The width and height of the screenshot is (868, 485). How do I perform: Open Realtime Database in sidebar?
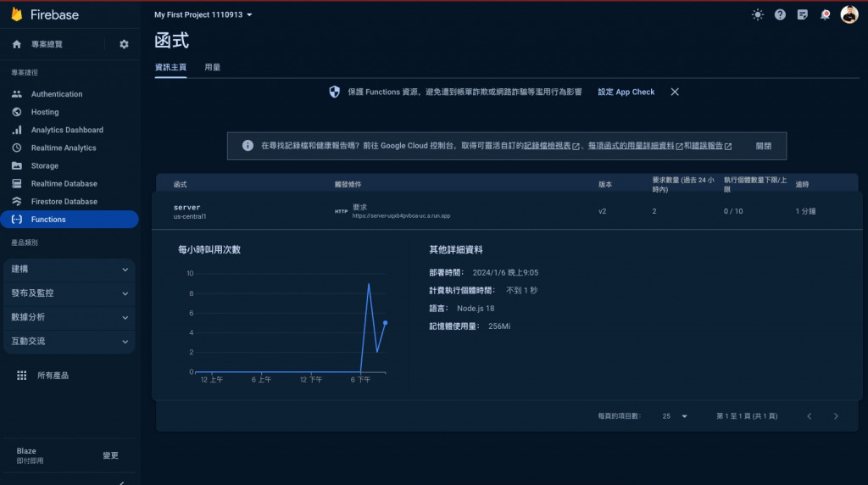click(64, 183)
